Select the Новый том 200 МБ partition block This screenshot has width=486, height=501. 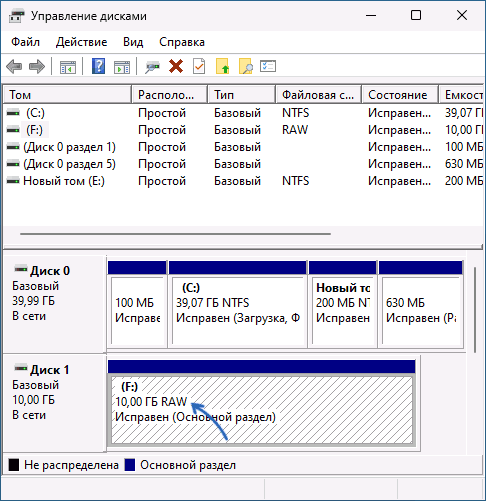point(343,304)
